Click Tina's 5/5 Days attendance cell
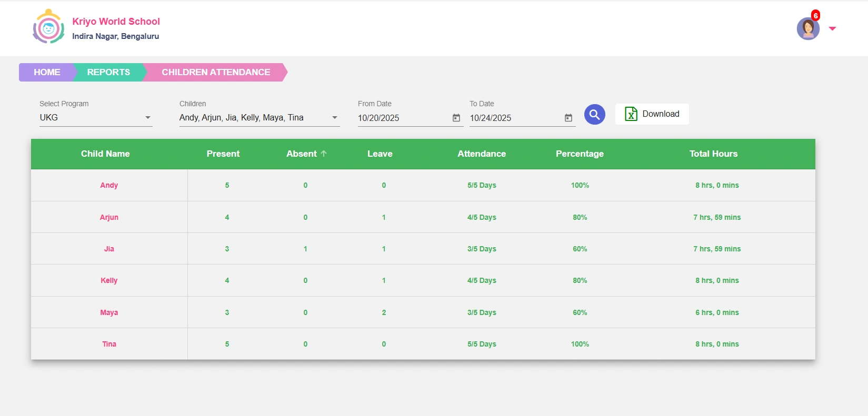 (x=482, y=344)
